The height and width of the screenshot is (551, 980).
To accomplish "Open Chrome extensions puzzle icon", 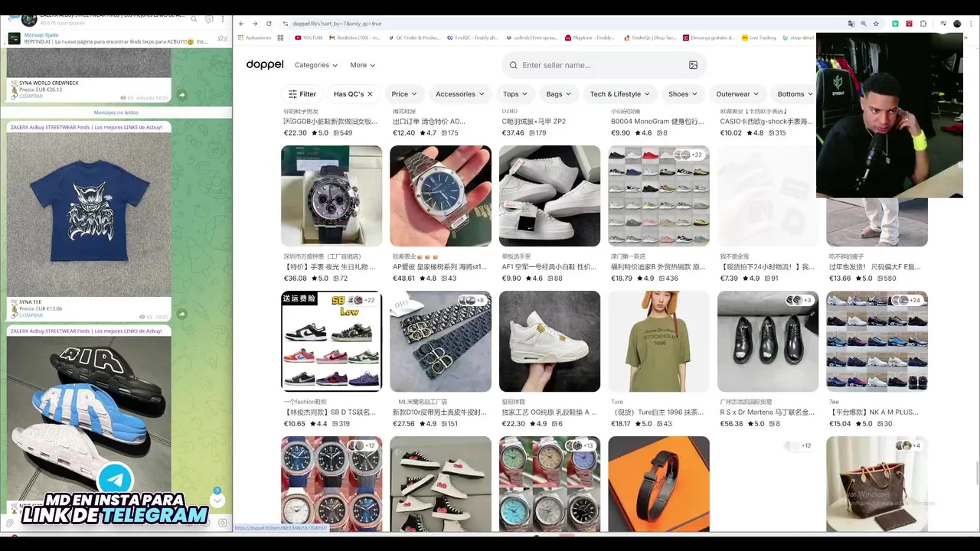I will click(923, 24).
